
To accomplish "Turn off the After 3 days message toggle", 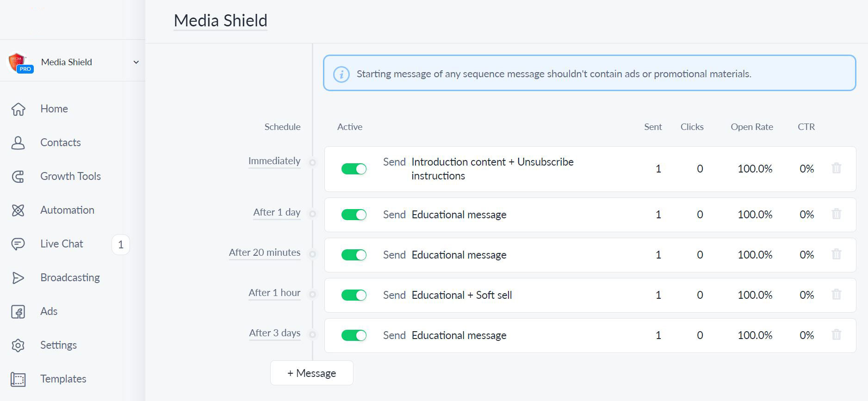I will coord(354,335).
